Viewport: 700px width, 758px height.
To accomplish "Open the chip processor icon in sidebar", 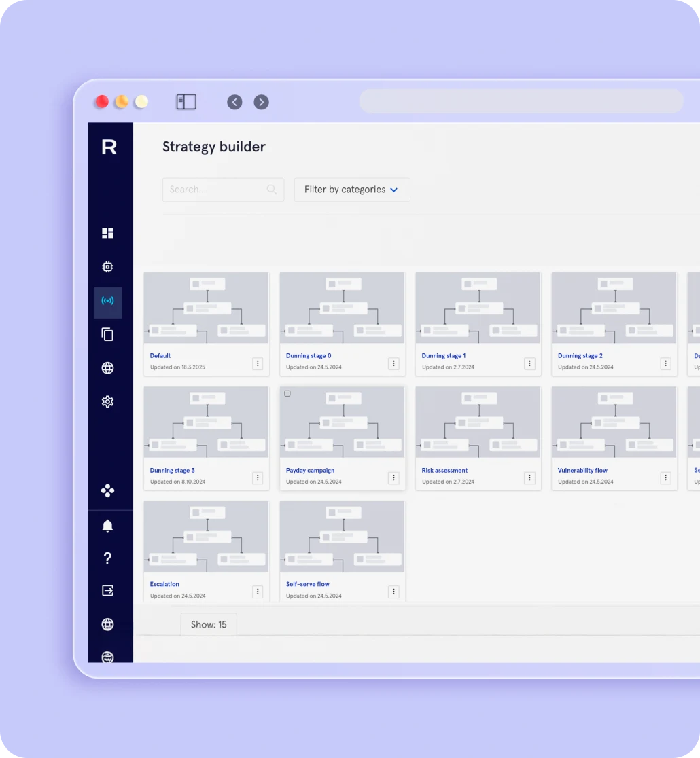I will [x=107, y=267].
